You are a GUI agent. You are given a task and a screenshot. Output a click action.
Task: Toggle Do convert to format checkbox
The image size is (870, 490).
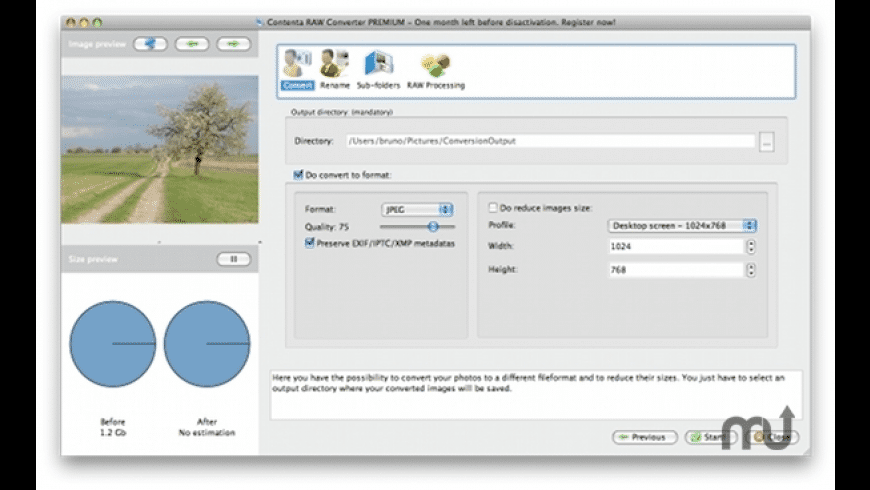pyautogui.click(x=298, y=175)
